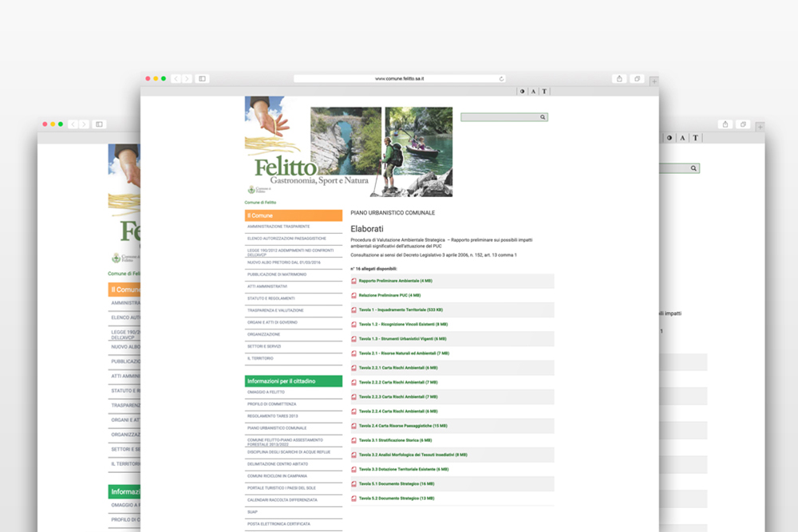Click PDF icon for Tavola 5.1 Documento Strategico

click(354, 483)
